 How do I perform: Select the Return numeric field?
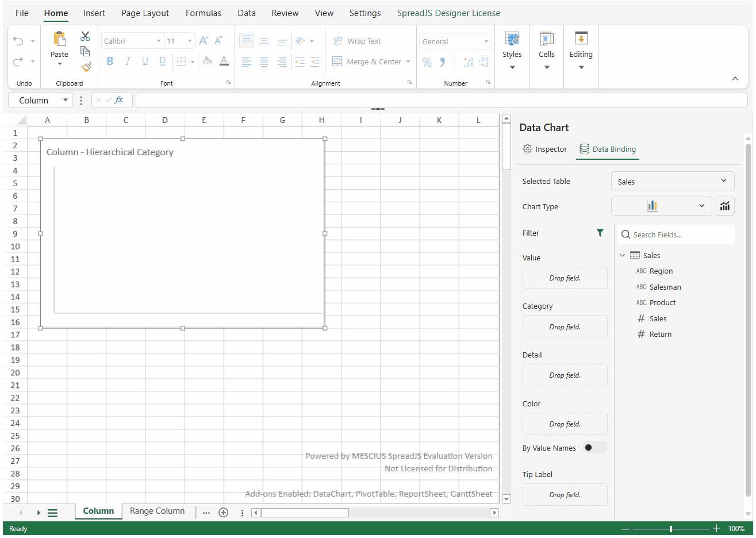coord(660,334)
